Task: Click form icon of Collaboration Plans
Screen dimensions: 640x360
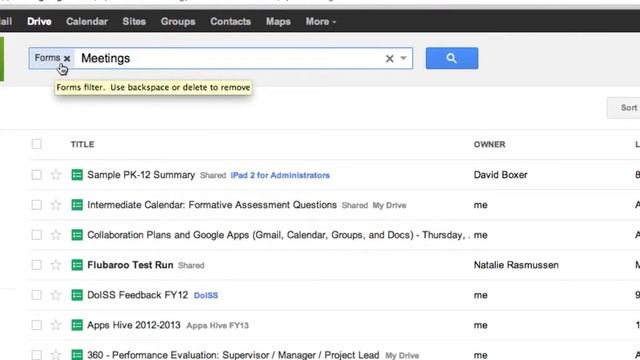Action: click(77, 235)
